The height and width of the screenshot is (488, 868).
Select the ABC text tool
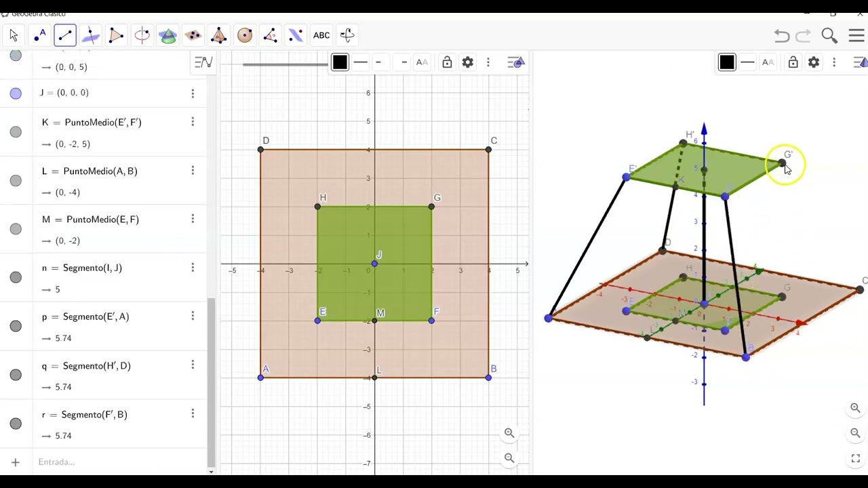321,35
